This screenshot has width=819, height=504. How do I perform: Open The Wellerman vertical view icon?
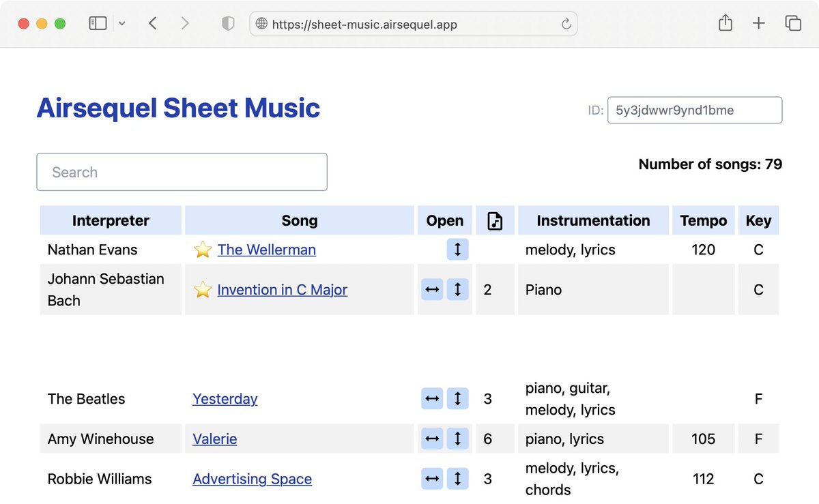(x=457, y=250)
